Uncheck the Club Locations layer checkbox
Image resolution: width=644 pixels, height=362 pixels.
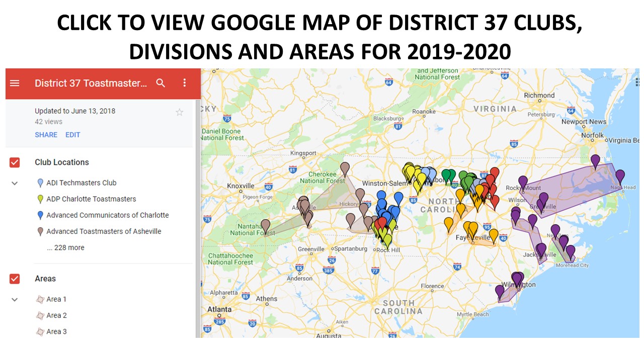pyautogui.click(x=15, y=162)
